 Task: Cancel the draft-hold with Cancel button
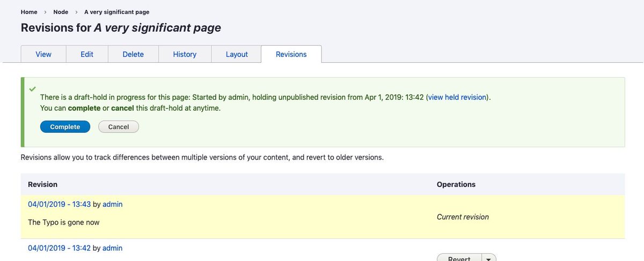pos(119,127)
